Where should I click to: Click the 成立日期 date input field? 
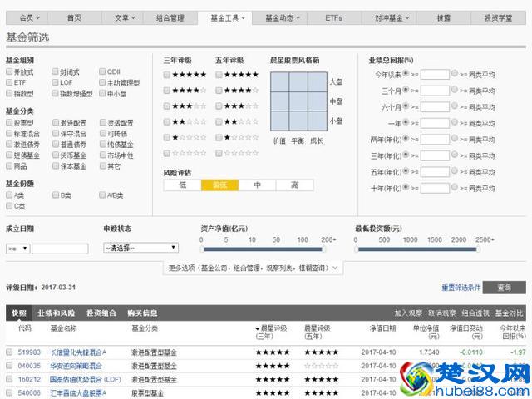[x=60, y=249]
